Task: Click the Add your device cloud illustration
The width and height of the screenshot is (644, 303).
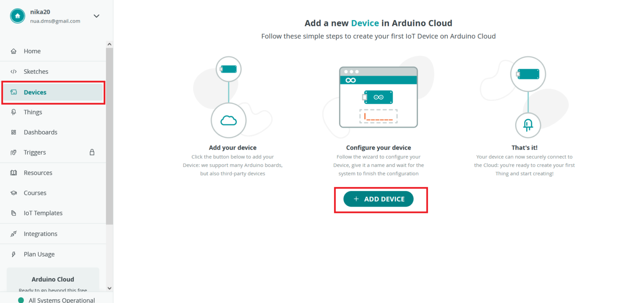Action: (229, 120)
